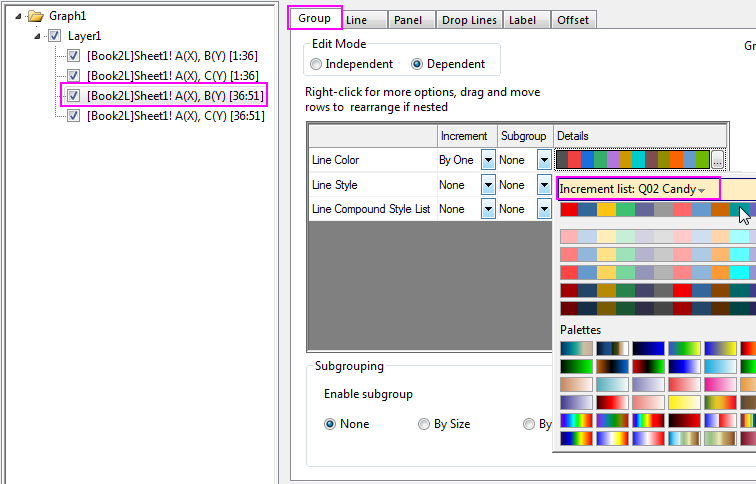Viewport: 756px width, 484px height.
Task: Click the ellipsis button beside Line Color details
Action: click(x=717, y=160)
